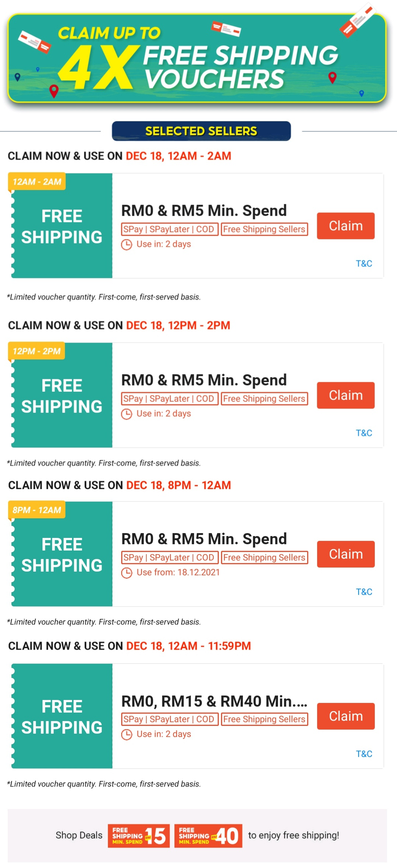This screenshot has height=868, width=397.
Task: Tap the clock icon on the 12AM - 2AM voucher
Action: (x=127, y=245)
